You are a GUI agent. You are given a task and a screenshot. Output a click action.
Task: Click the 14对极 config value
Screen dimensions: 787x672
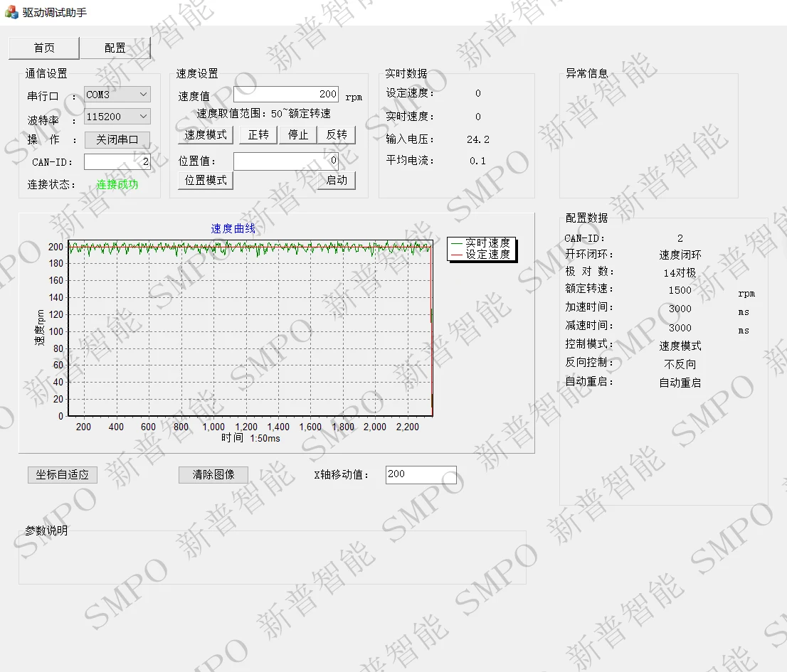(x=680, y=273)
